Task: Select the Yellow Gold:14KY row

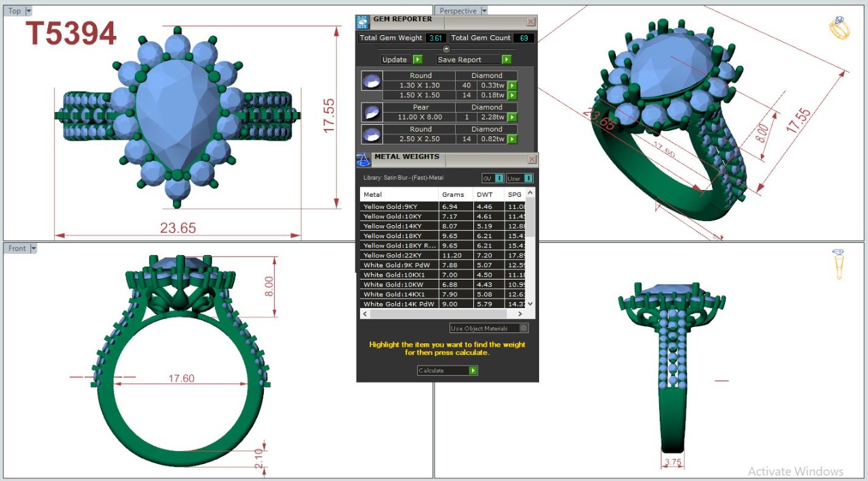Action: [399, 226]
